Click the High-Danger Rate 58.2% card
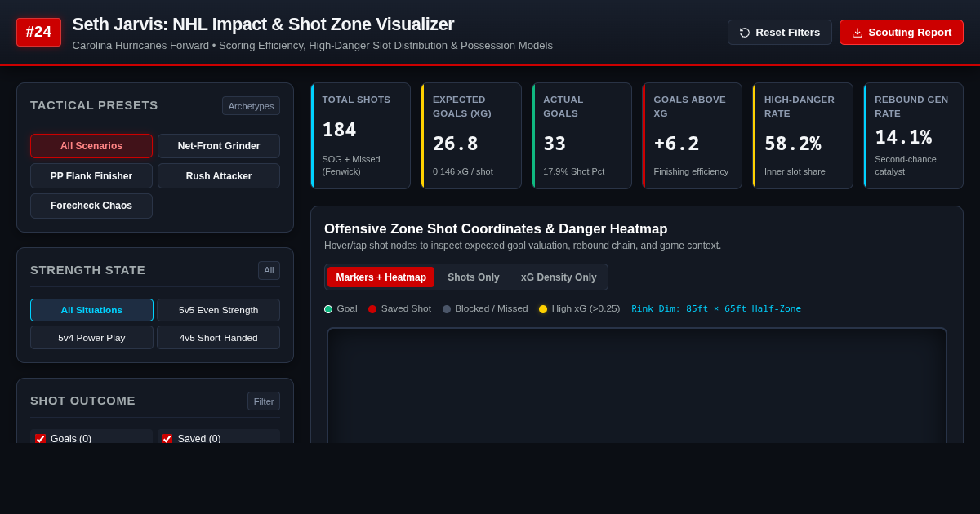The height and width of the screenshot is (514, 980). click(x=803, y=135)
